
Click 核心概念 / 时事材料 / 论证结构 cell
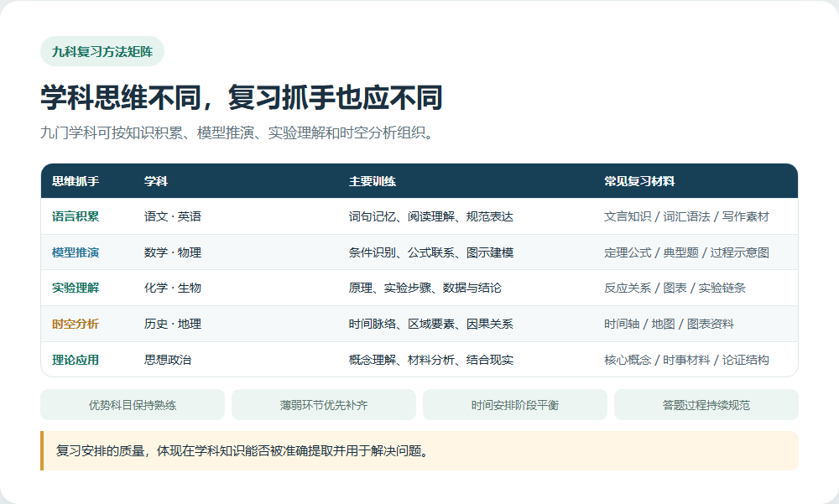coord(686,360)
